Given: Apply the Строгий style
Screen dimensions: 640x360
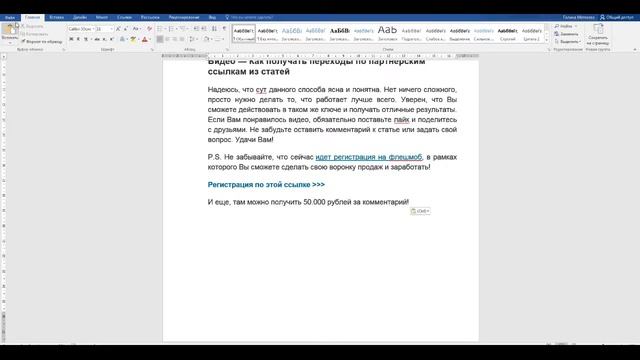Looking at the screenshot, I should coord(507,33).
